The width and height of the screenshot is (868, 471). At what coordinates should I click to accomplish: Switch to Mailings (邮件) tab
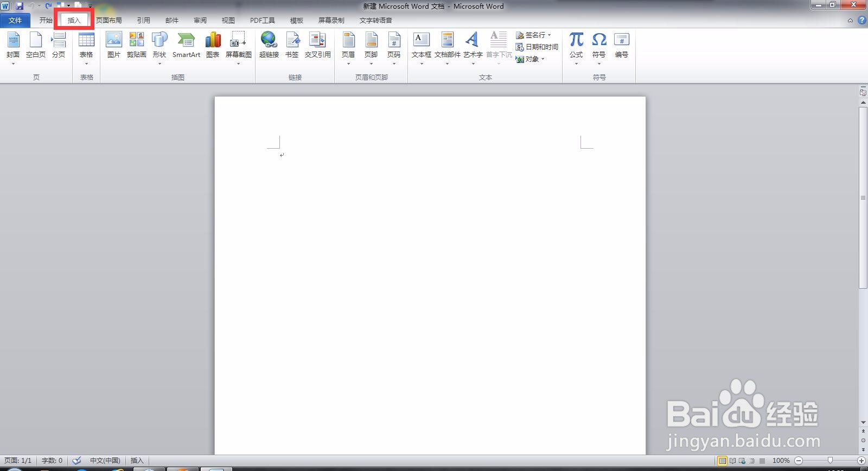click(x=172, y=20)
